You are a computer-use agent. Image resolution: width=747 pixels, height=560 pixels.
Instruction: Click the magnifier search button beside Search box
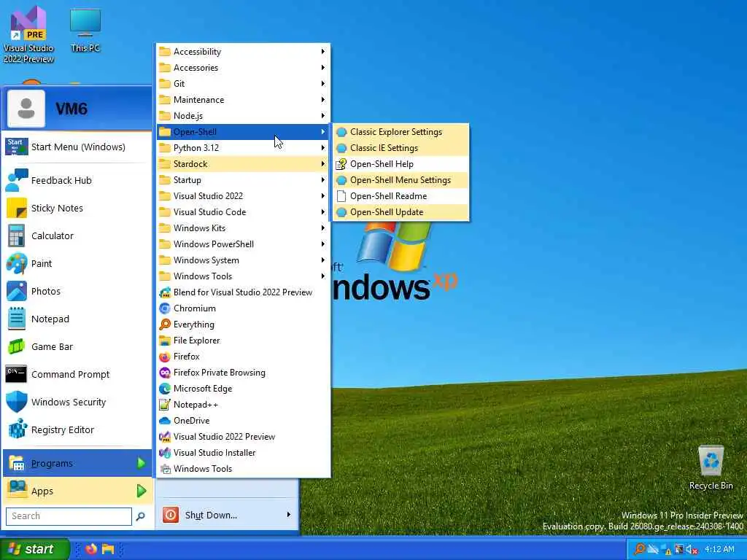coord(141,516)
